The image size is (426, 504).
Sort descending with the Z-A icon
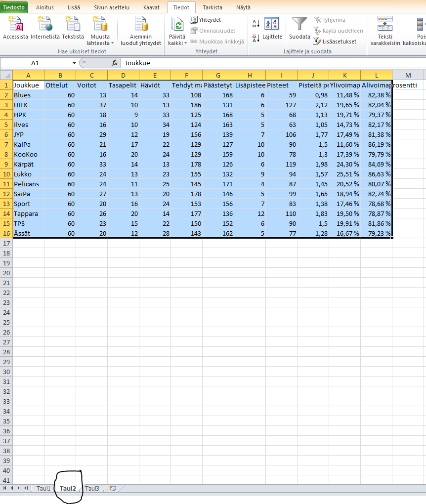pyautogui.click(x=256, y=38)
